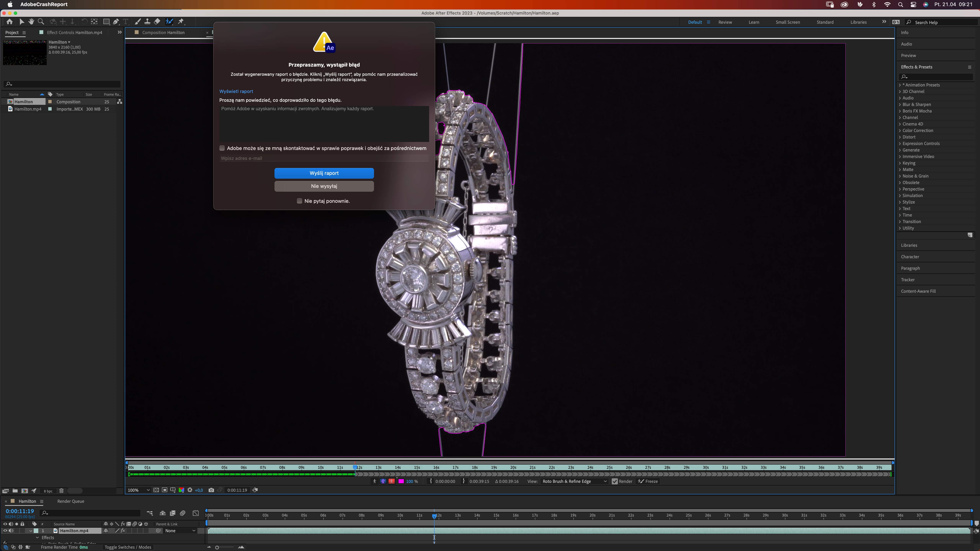
Task: Click the 'Wyślij raport' button
Action: (324, 173)
